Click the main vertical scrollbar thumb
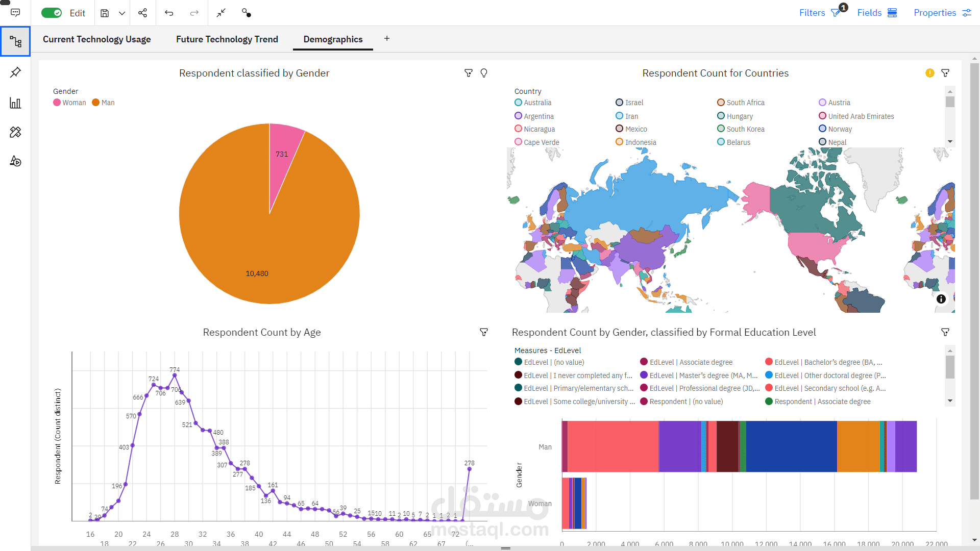Viewport: 980px width, 551px height. tap(974, 281)
